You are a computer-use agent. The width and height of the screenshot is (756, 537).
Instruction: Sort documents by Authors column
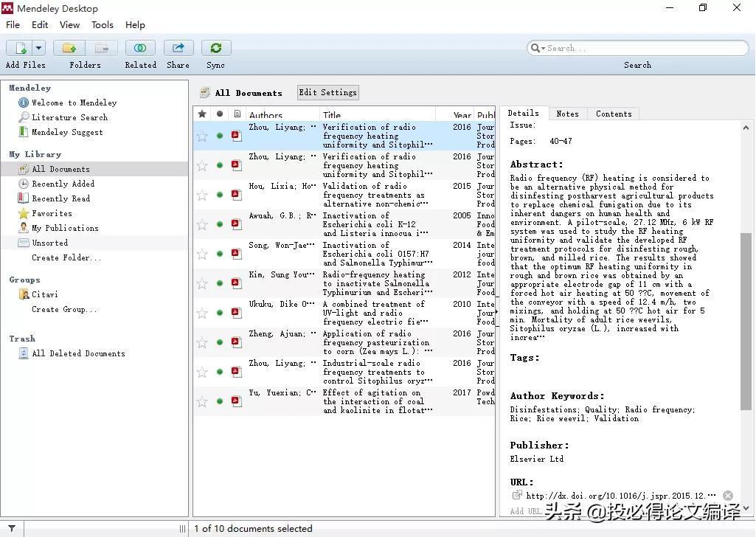pyautogui.click(x=282, y=114)
